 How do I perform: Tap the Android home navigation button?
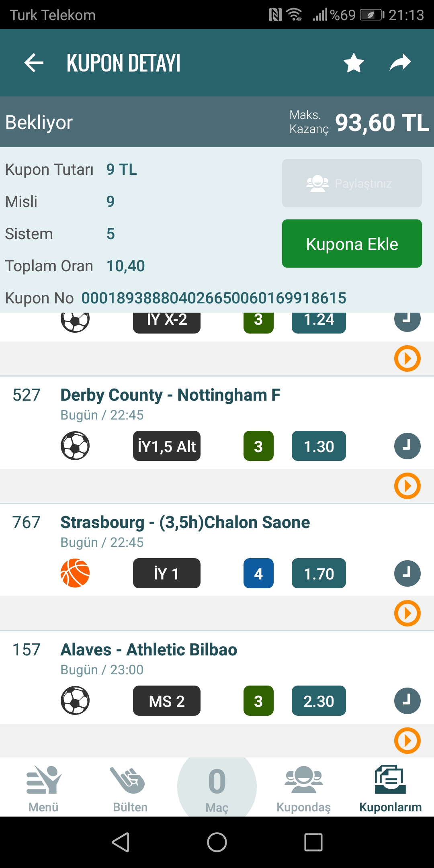[x=217, y=842]
